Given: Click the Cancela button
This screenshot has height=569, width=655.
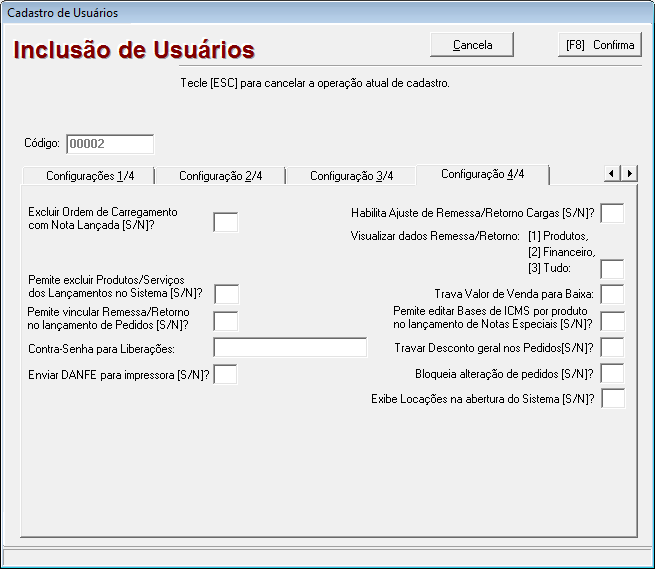Looking at the screenshot, I should pos(472,45).
